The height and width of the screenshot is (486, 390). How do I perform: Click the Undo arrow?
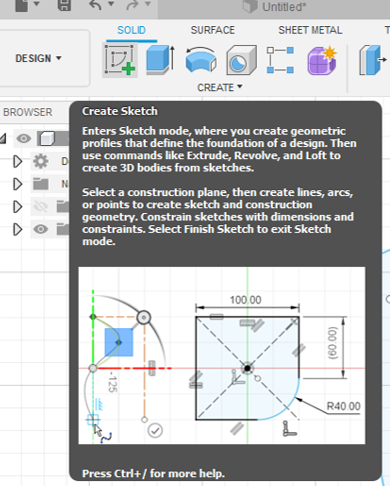(96, 4)
